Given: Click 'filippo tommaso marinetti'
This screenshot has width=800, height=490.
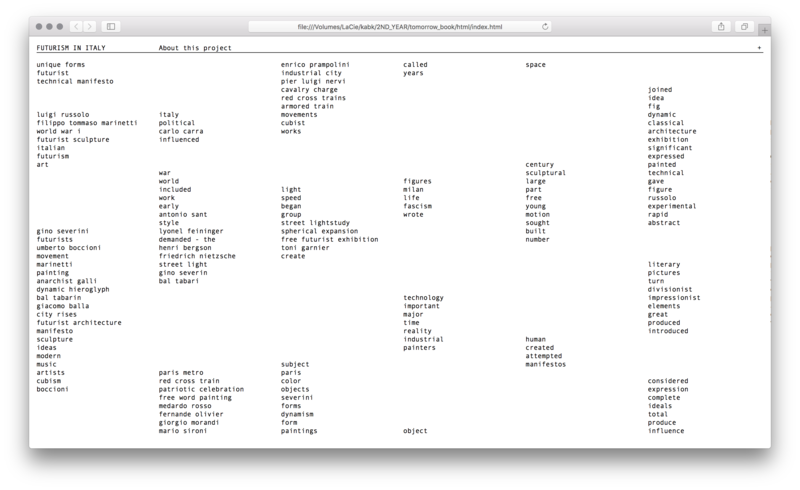Looking at the screenshot, I should tap(87, 122).
